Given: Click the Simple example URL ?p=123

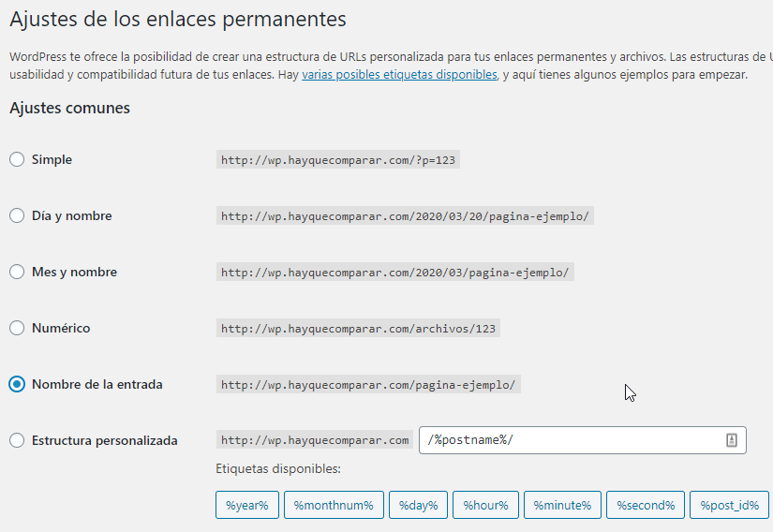Looking at the screenshot, I should [338, 160].
